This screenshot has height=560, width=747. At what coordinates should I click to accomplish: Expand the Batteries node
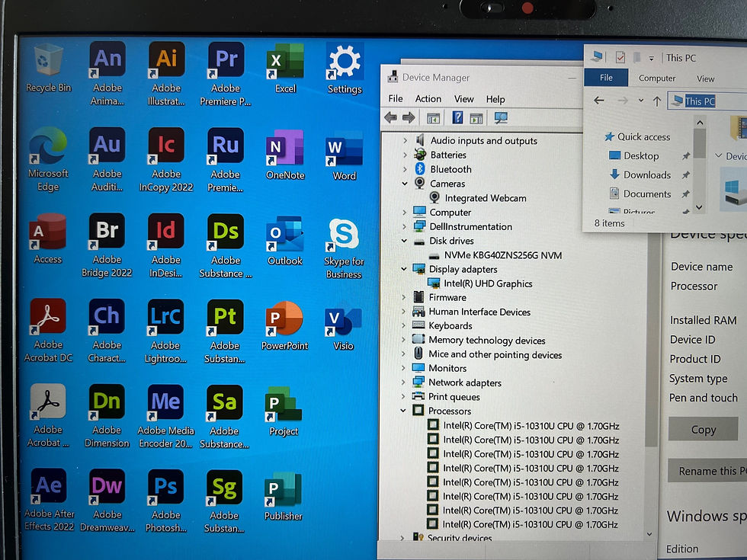[x=405, y=155]
